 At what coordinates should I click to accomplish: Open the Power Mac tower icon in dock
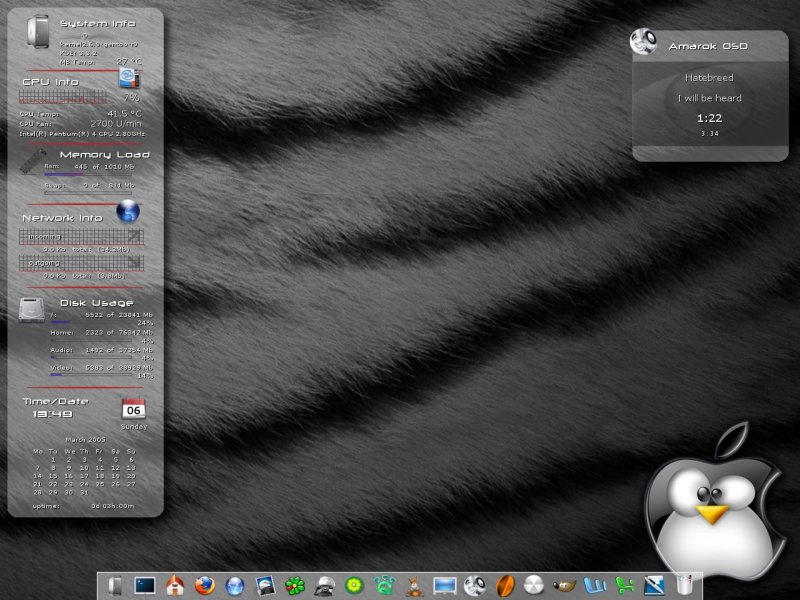[116, 585]
